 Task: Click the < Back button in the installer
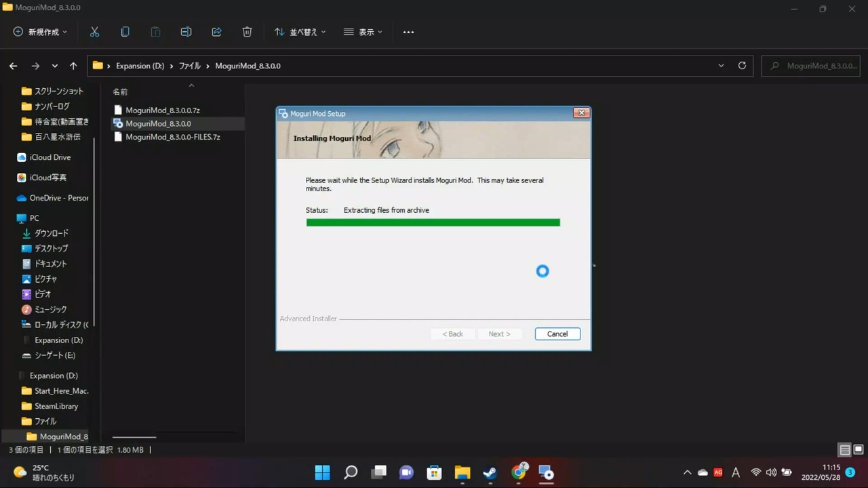tap(452, 333)
